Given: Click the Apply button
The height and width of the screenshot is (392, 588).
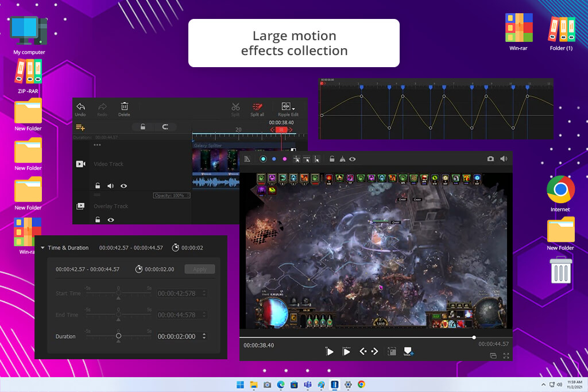Looking at the screenshot, I should point(199,269).
